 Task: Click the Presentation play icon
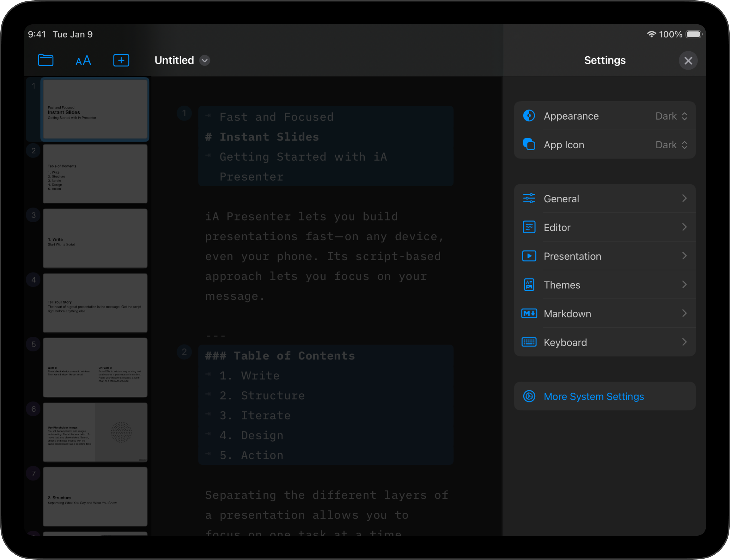point(529,256)
